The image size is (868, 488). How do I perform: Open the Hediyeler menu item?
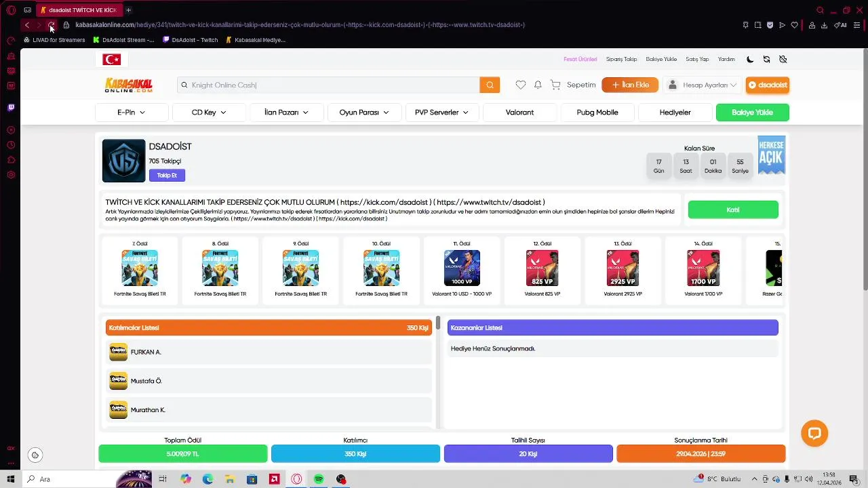tap(675, 113)
